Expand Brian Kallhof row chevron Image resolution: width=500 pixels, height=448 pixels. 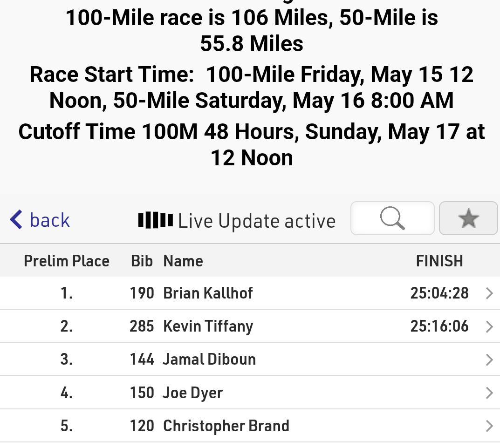pyautogui.click(x=489, y=293)
